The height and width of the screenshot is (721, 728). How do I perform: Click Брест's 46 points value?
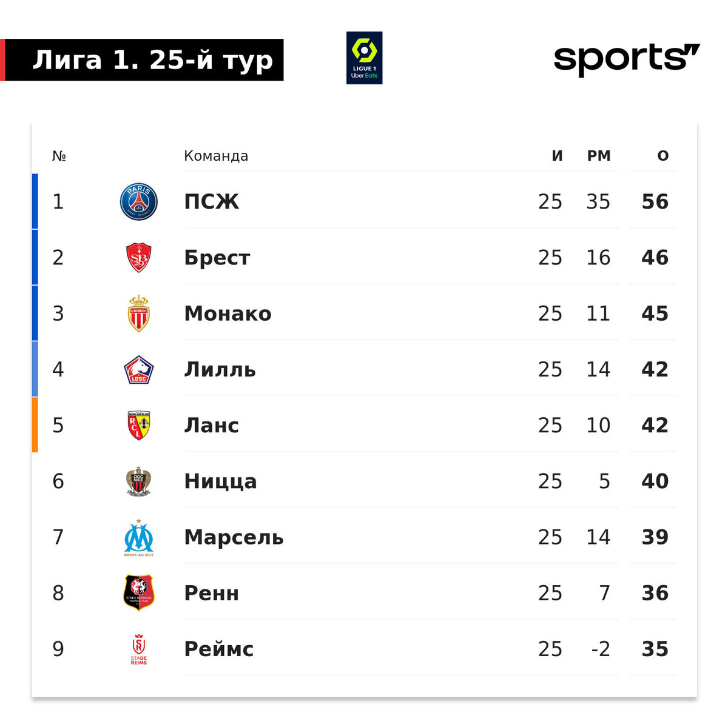(655, 258)
